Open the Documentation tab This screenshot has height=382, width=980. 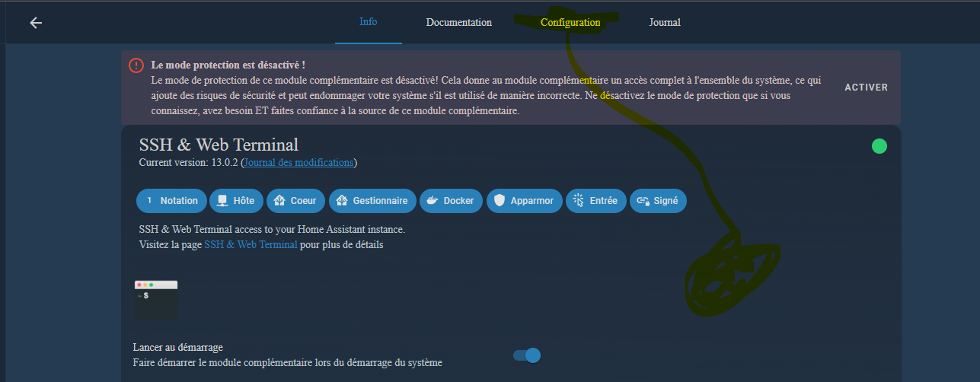[459, 23]
